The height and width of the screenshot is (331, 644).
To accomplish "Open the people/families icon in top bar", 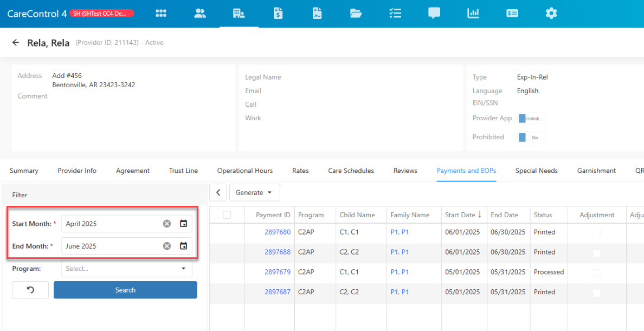I will [x=200, y=14].
